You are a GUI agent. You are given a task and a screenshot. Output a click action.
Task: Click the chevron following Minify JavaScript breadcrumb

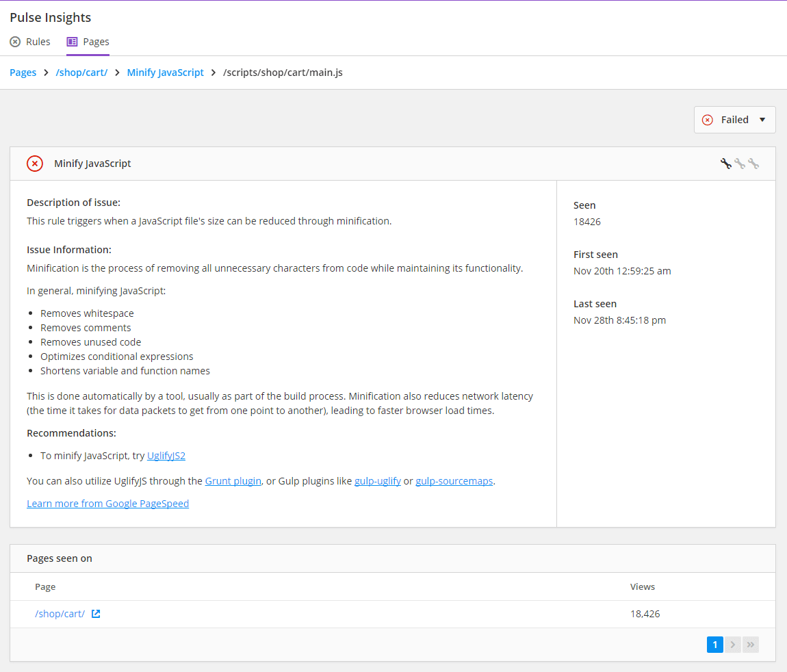212,72
